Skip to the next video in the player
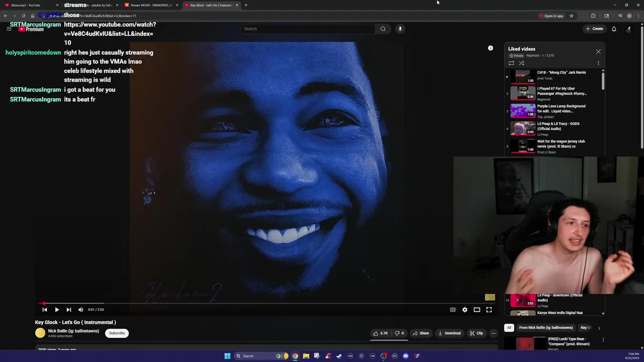Viewport: 644px width, 362px height. click(x=69, y=310)
